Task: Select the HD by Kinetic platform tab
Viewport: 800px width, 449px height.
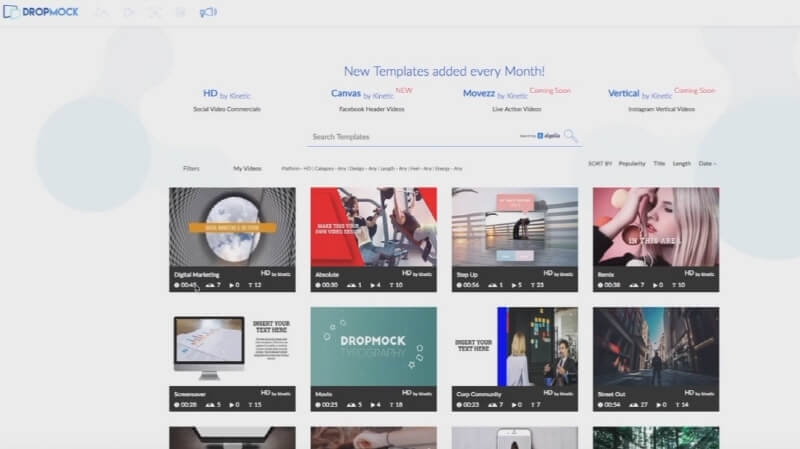Action: [x=227, y=94]
